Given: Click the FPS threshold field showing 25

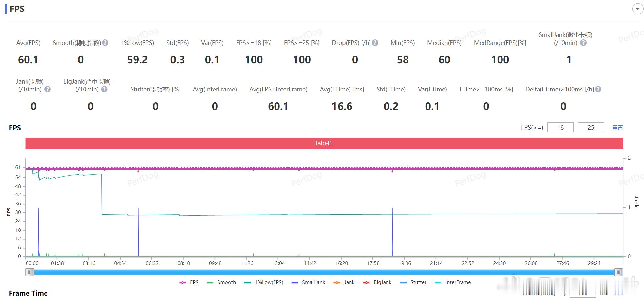Looking at the screenshot, I should 591,127.
